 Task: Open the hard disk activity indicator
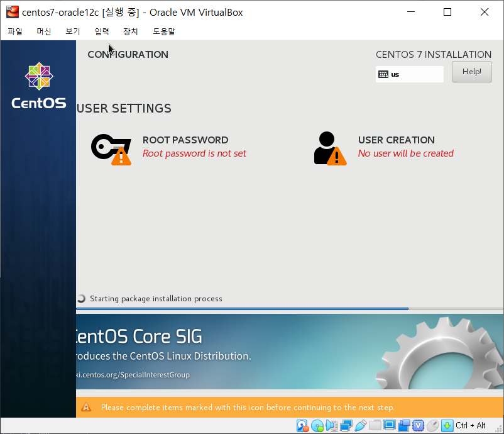click(302, 426)
